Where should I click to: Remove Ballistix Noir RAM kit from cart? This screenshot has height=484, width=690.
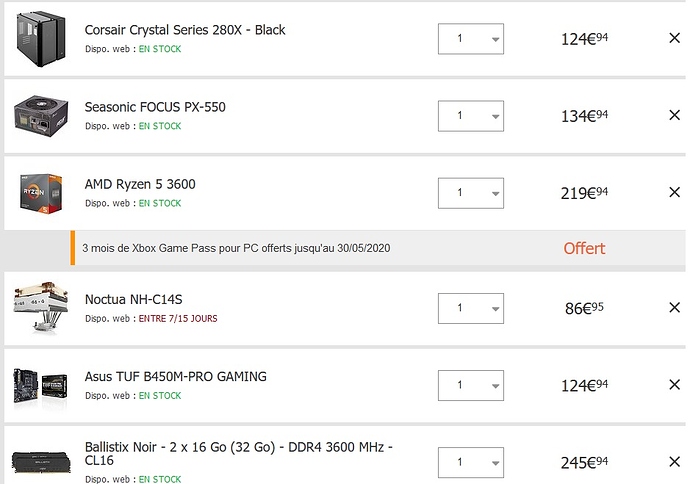[x=674, y=462]
